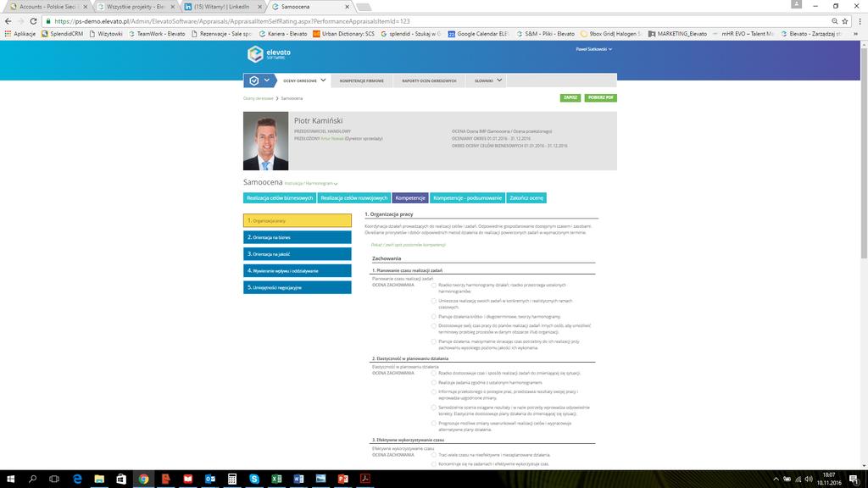Open the Zakończ ocenę tab
868x488 pixels.
pos(526,197)
